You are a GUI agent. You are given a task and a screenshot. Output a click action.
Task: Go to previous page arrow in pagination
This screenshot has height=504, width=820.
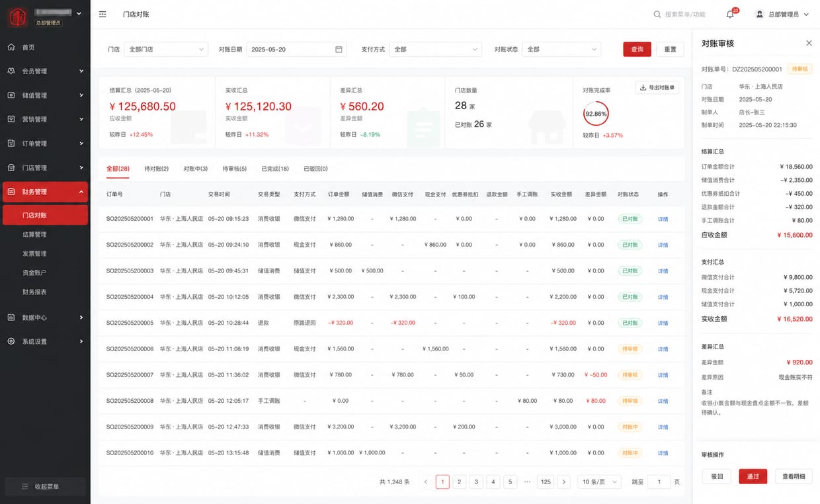point(426,482)
